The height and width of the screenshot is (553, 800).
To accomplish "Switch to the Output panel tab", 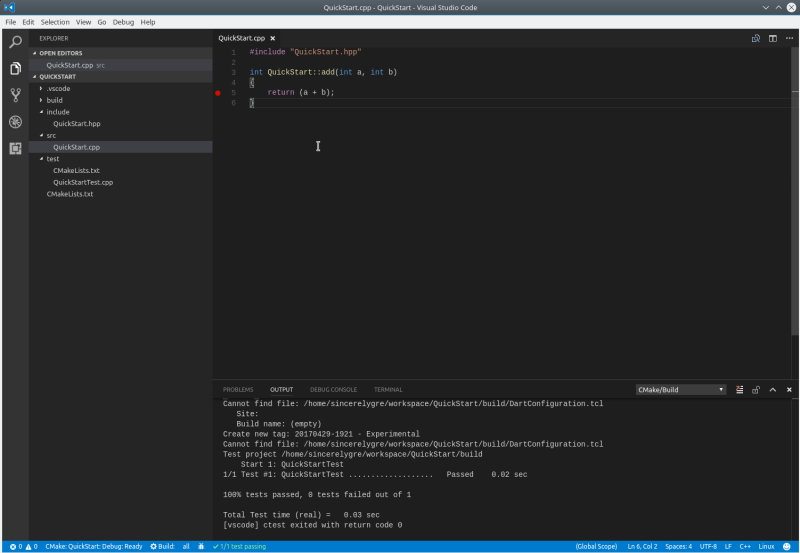I will click(x=282, y=390).
